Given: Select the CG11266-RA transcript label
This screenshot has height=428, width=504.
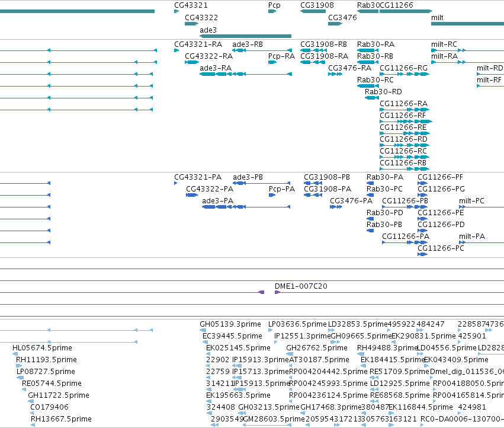Looking at the screenshot, I should [x=404, y=104].
